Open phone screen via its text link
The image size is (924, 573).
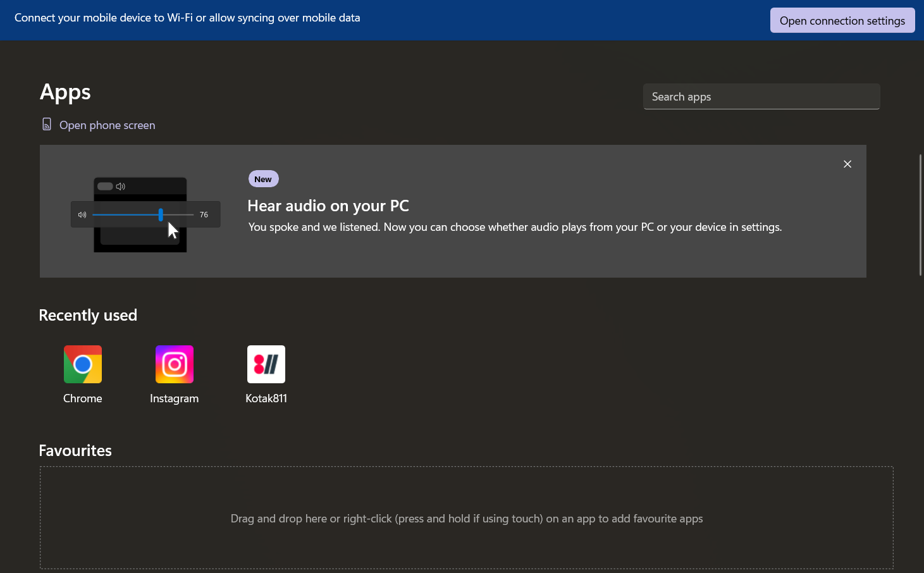point(107,125)
